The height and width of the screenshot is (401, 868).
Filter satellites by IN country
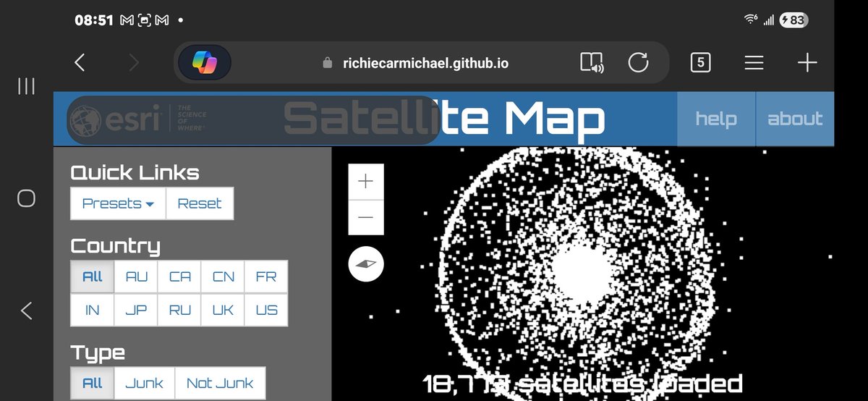93,310
